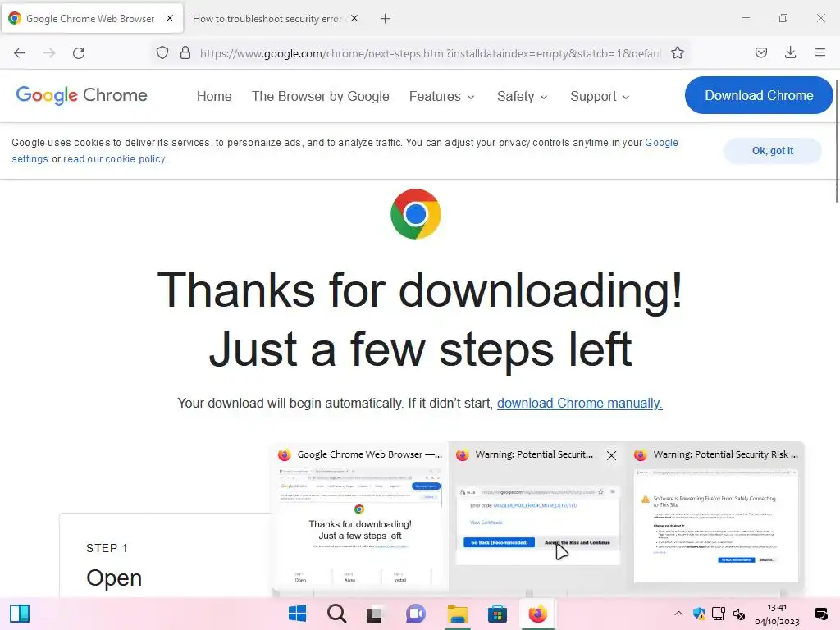840x630 pixels.
Task: Click the Google Chrome logo in header
Action: point(81,95)
